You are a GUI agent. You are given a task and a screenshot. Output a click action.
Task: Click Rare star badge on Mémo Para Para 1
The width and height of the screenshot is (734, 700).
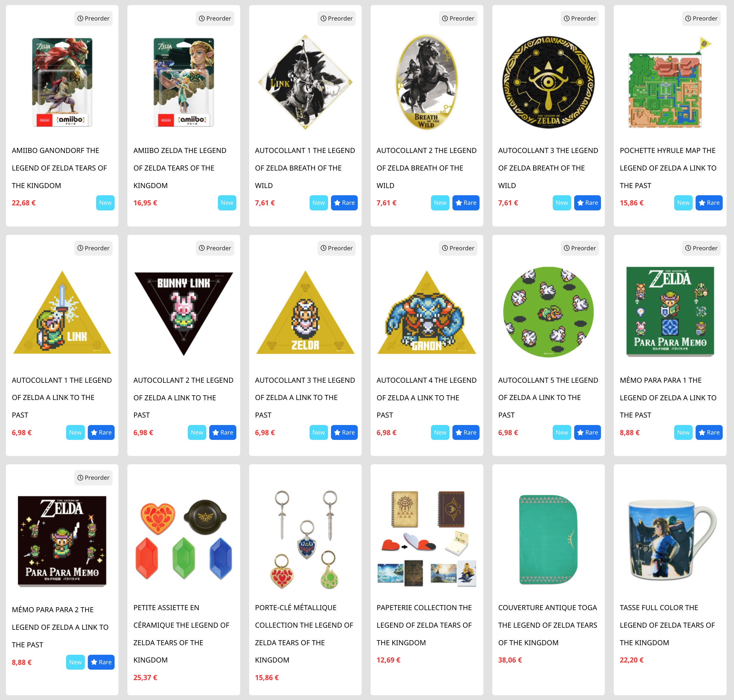709,432
